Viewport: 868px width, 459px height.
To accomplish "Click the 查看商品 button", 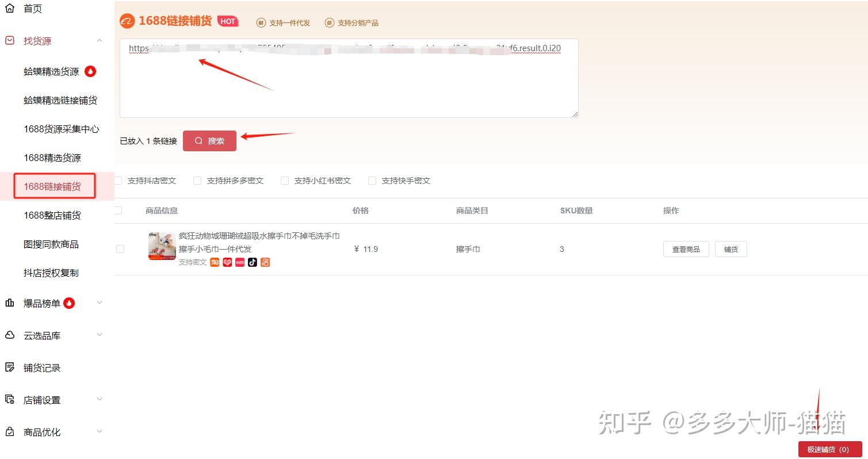I will click(x=686, y=248).
